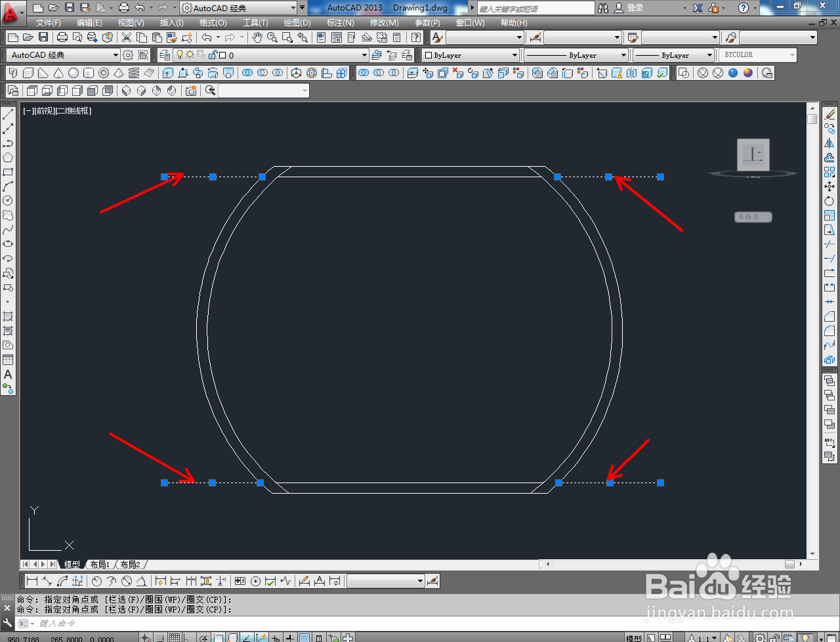The image size is (840, 642).
Task: Open the title bar workspace dropdown
Action: click(239, 8)
